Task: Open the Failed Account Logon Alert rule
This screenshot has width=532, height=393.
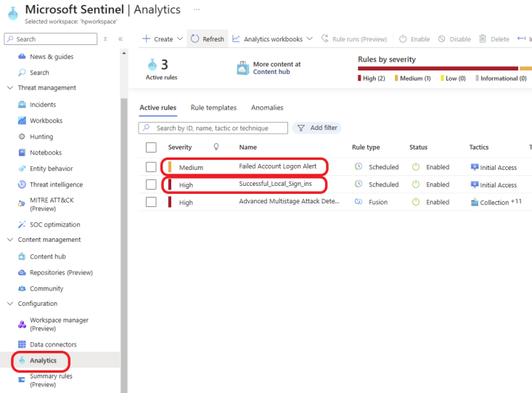Action: [x=277, y=166]
